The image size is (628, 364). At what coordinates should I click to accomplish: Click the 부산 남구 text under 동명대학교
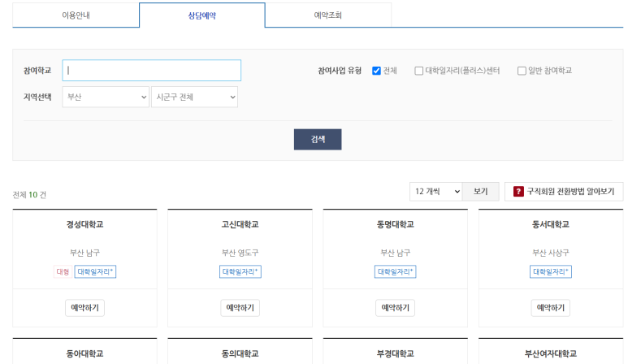point(396,253)
